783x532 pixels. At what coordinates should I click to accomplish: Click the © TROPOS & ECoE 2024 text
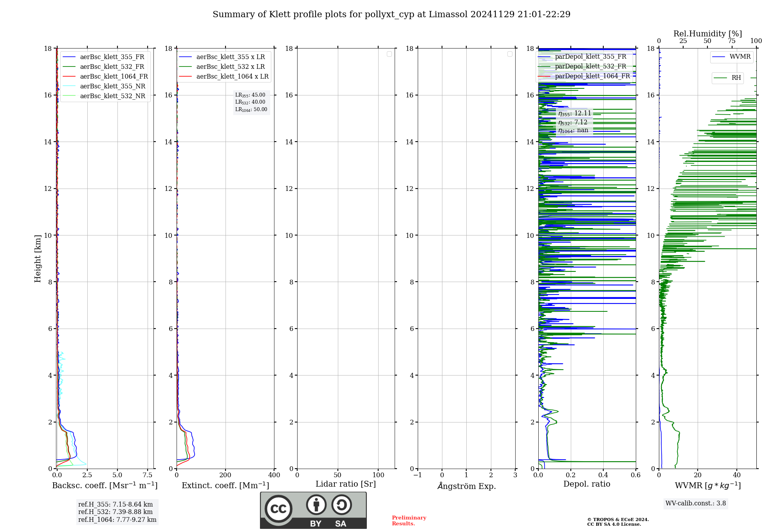[618, 519]
